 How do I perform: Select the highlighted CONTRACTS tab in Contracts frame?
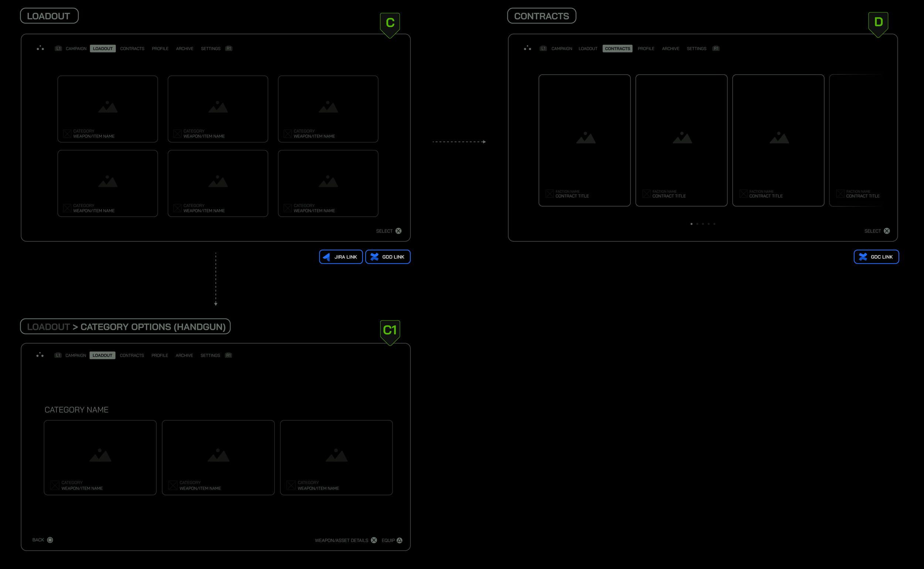point(617,48)
